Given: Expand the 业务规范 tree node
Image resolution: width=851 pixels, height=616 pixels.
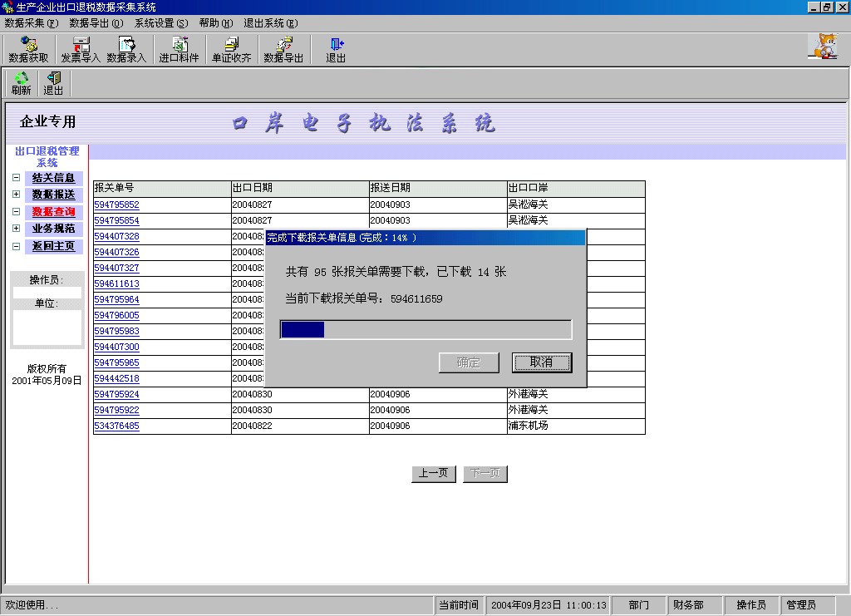Looking at the screenshot, I should (16, 229).
